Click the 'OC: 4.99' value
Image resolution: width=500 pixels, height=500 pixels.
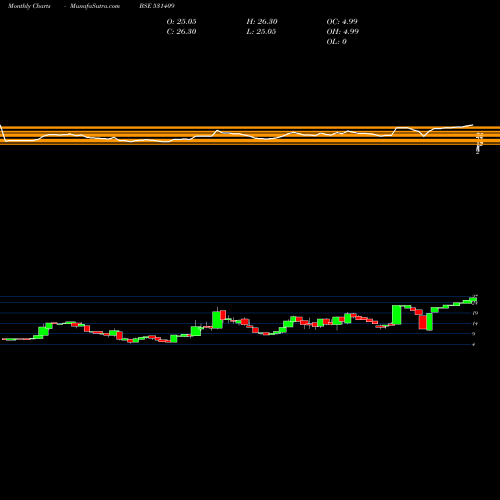tap(342, 22)
